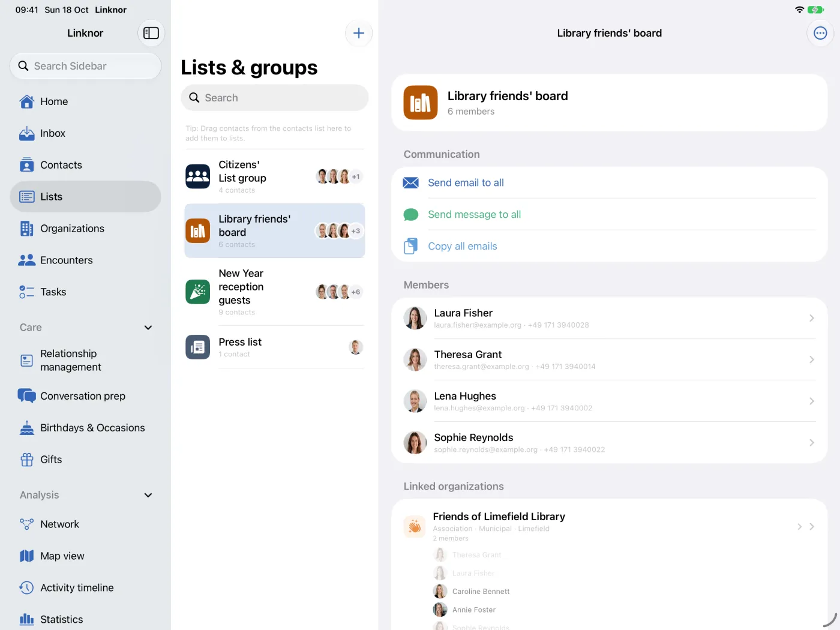The image size is (840, 630).
Task: Focus the Lists & groups Search field
Action: click(x=274, y=98)
